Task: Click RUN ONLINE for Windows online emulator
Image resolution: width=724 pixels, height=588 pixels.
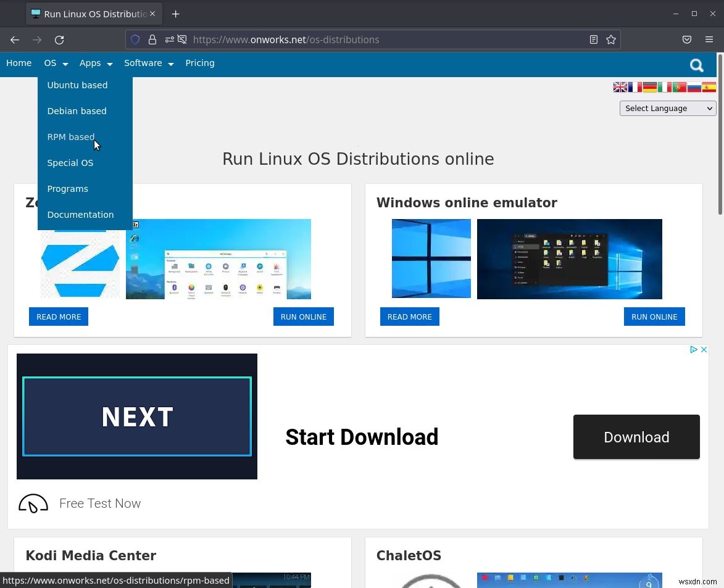Action: (654, 317)
